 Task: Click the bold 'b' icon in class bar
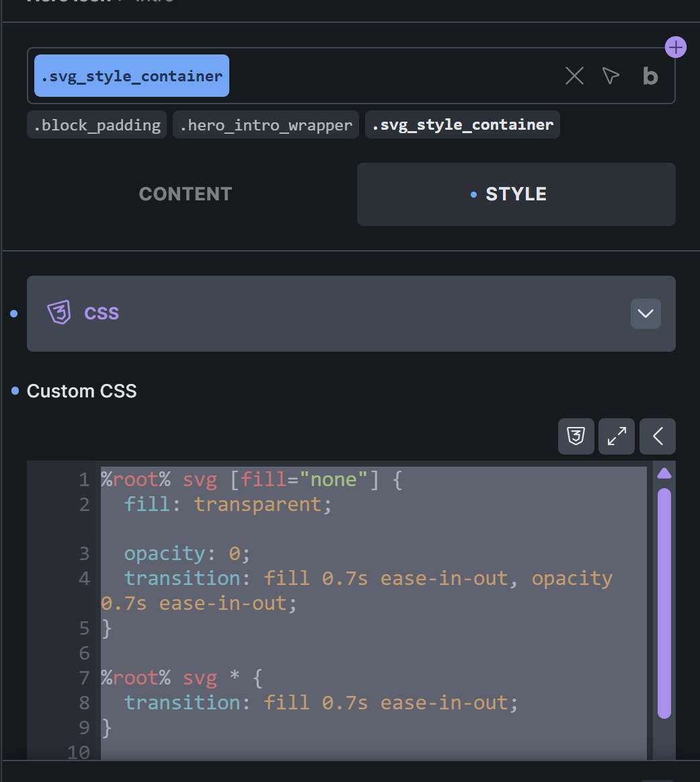pyautogui.click(x=650, y=77)
